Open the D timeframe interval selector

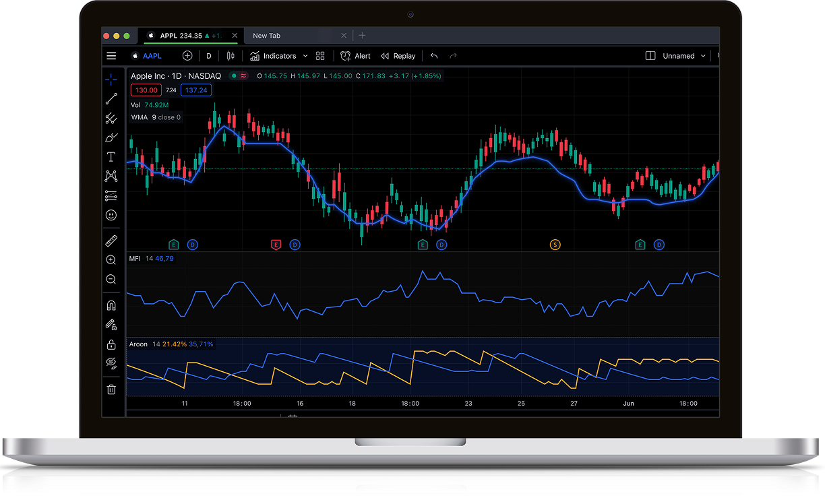tap(209, 56)
